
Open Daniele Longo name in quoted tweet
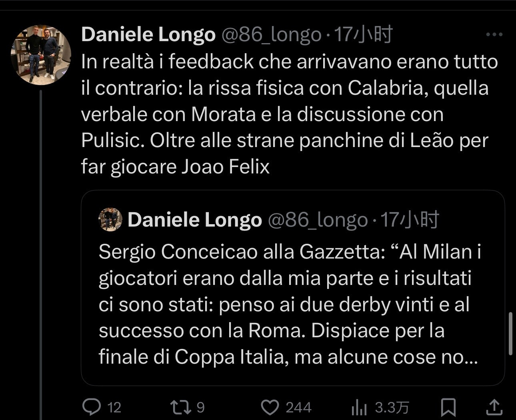click(194, 220)
